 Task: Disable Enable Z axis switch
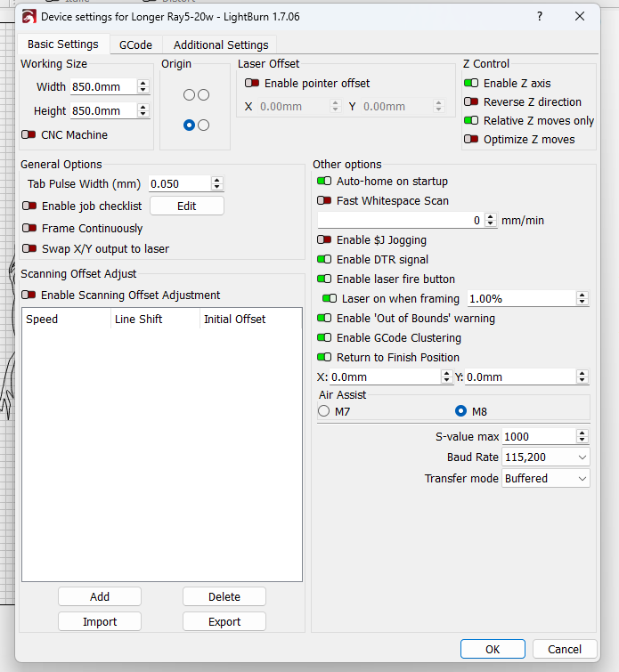(471, 83)
